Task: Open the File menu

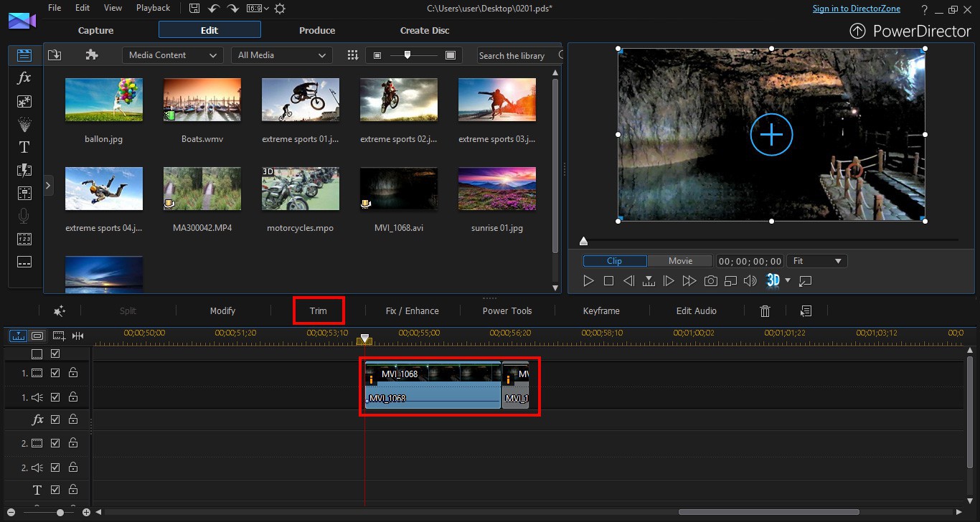Action: coord(55,8)
